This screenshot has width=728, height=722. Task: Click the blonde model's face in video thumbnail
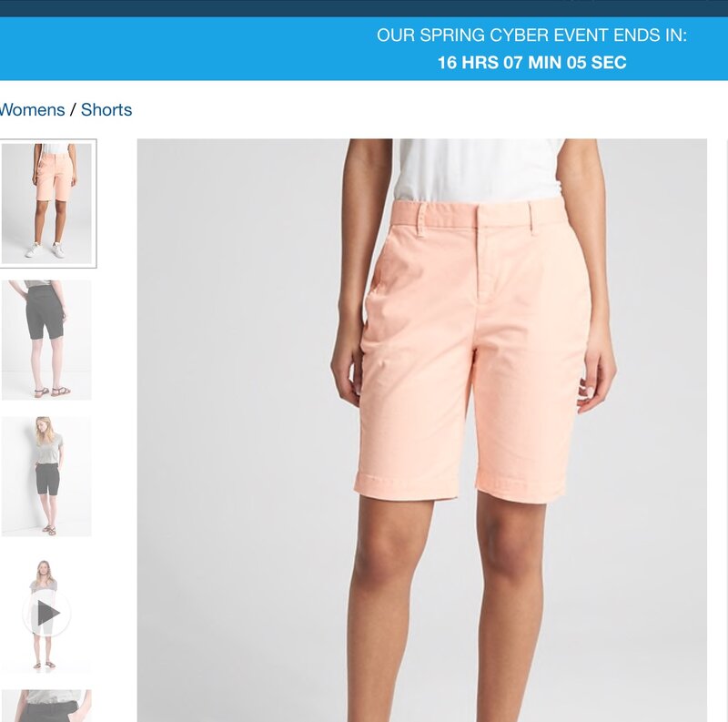[x=43, y=567]
